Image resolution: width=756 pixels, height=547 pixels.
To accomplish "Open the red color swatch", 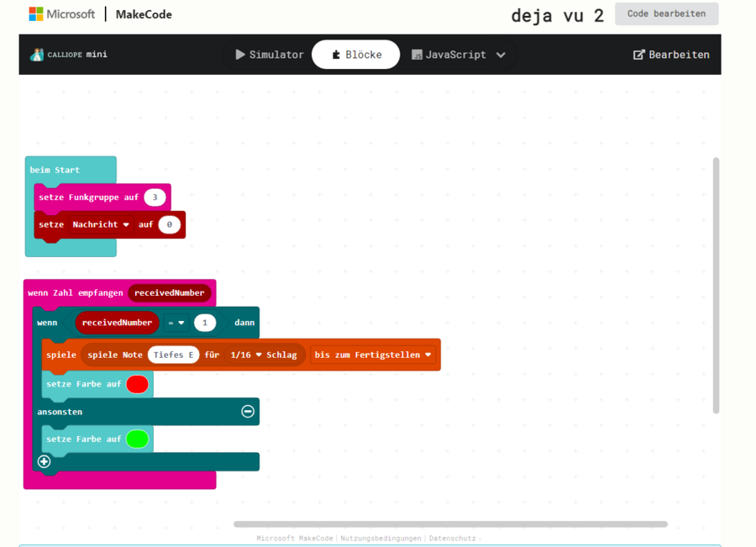I will tap(138, 385).
